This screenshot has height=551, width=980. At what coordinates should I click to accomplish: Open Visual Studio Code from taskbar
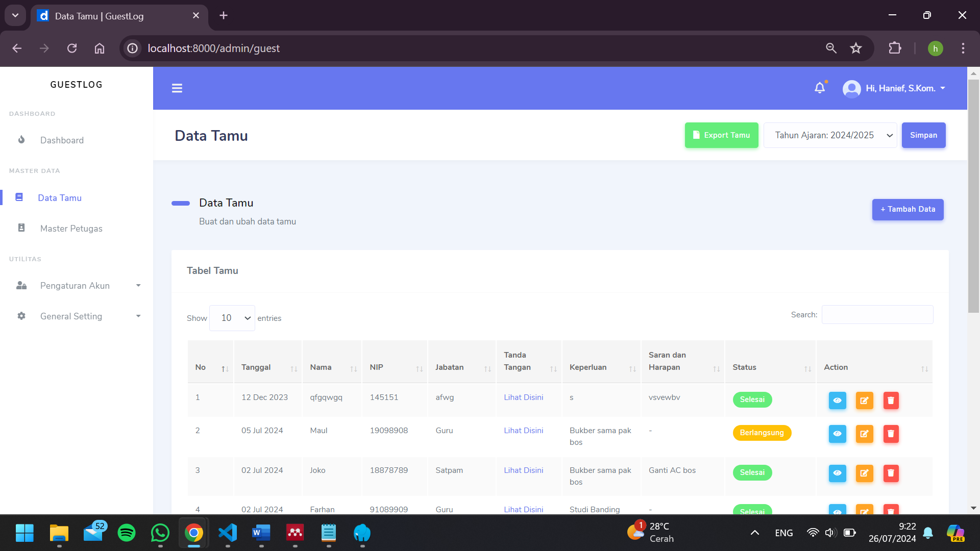(x=228, y=533)
